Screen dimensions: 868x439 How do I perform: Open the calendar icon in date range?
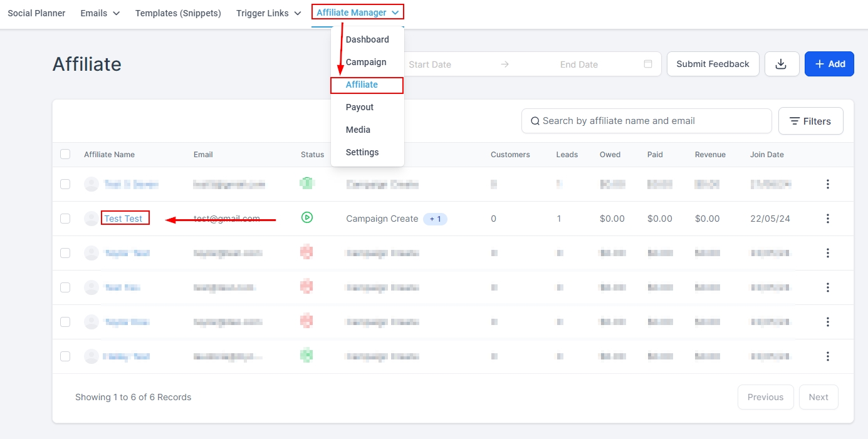tap(648, 64)
